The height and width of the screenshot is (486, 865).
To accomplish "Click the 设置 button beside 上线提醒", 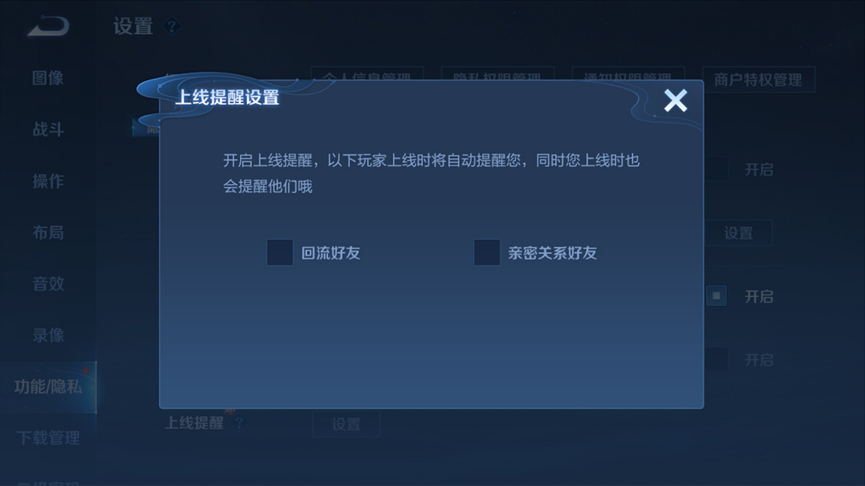I will click(x=346, y=424).
